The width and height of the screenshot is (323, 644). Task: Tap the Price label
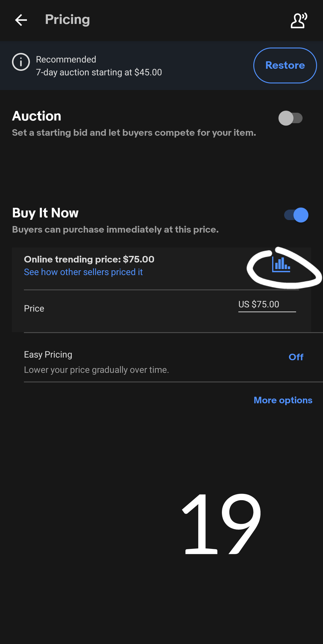[x=34, y=309]
